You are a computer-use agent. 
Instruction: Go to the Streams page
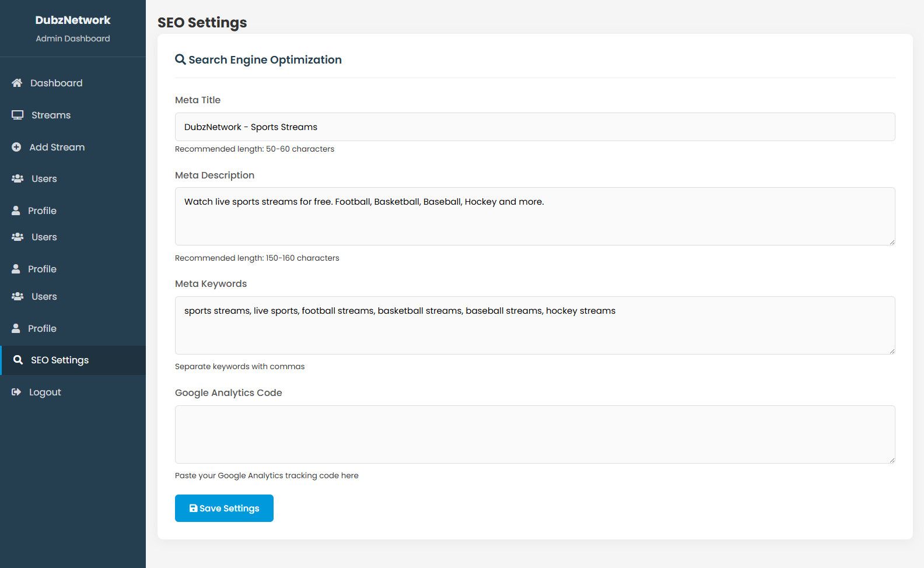point(51,115)
